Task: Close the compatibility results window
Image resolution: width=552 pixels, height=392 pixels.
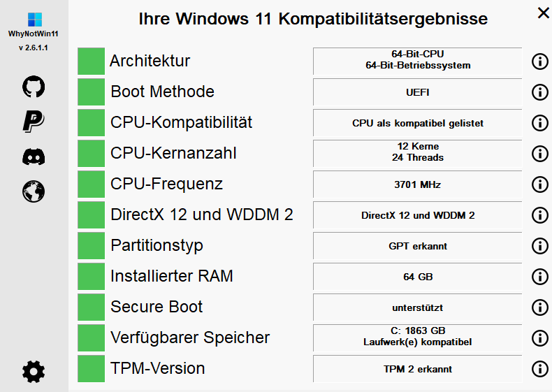Action: pyautogui.click(x=544, y=13)
